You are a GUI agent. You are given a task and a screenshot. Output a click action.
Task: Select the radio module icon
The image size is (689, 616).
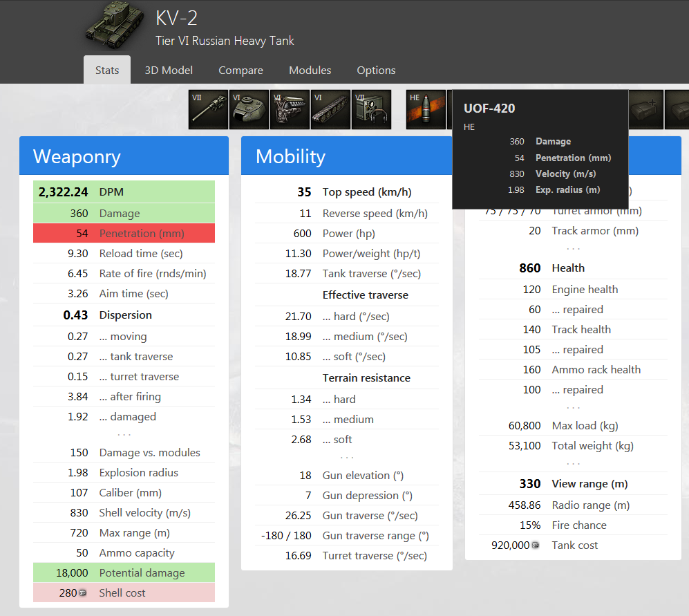tap(371, 109)
